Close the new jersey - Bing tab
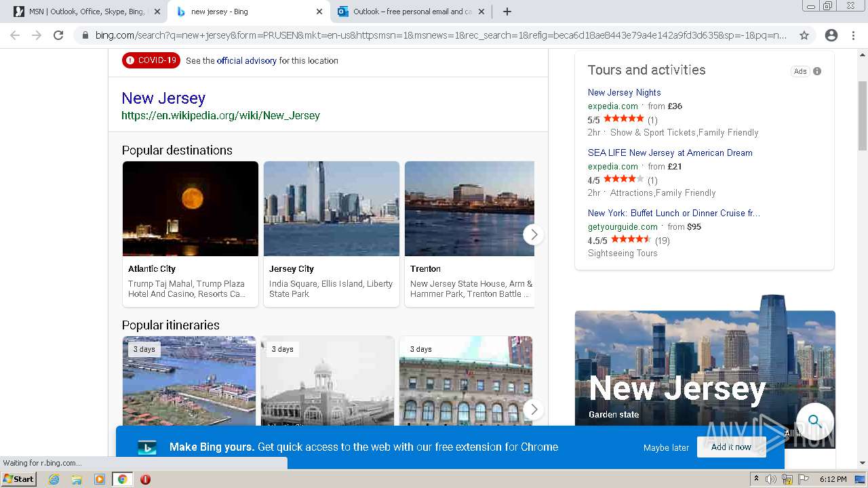This screenshot has height=488, width=868. tap(319, 12)
